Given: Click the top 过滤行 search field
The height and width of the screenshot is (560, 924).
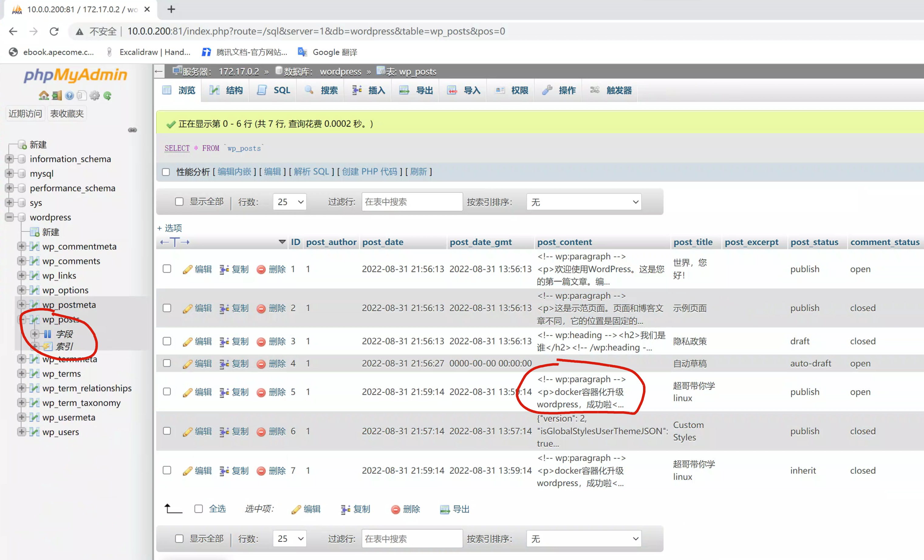Looking at the screenshot, I should [x=412, y=202].
